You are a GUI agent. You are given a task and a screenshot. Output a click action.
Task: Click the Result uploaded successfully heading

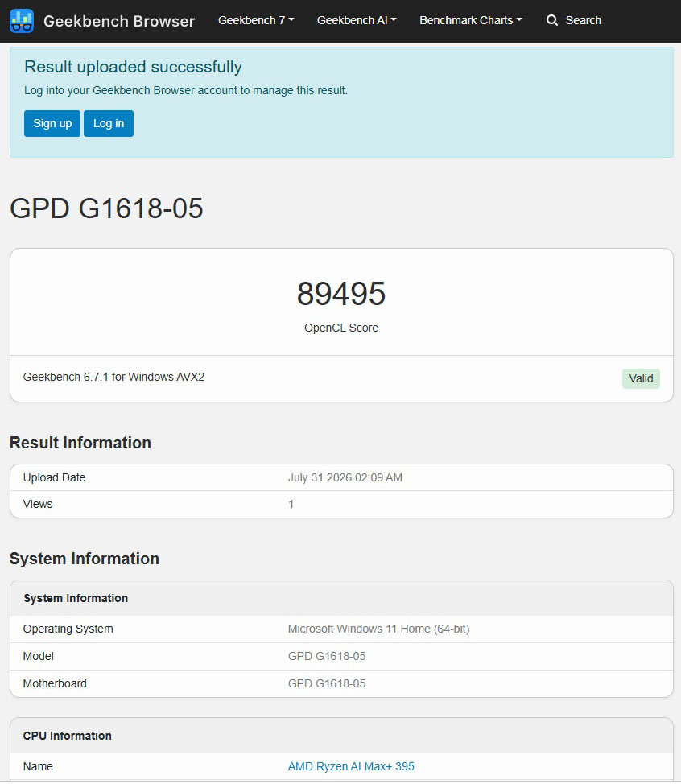(x=133, y=67)
